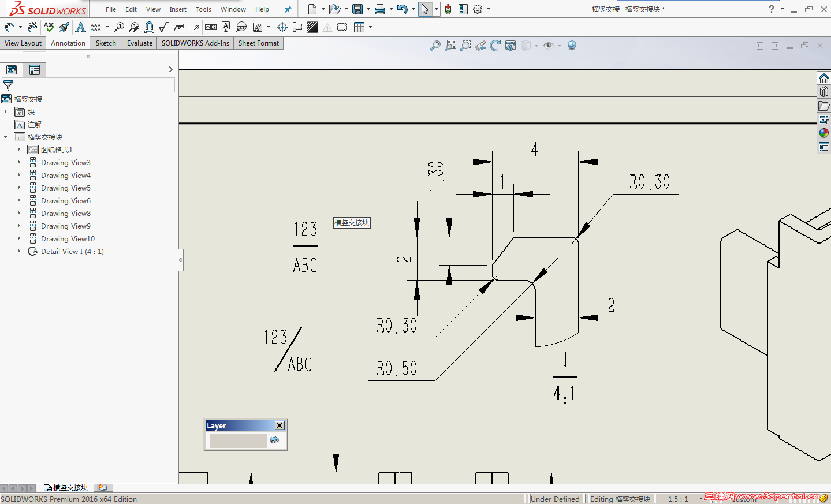Switch to the View Layout tab
Screen dimensions: 831x504
click(23, 43)
